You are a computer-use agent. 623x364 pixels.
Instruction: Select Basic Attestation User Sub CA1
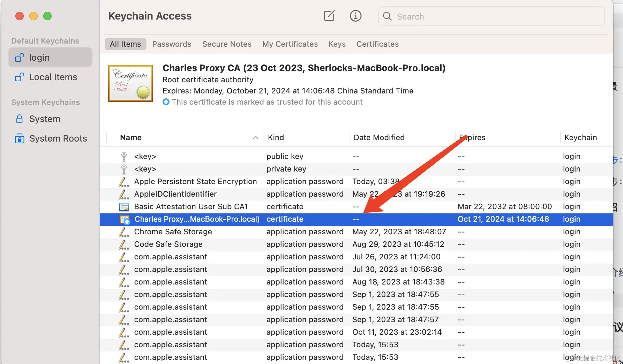(x=356, y=206)
